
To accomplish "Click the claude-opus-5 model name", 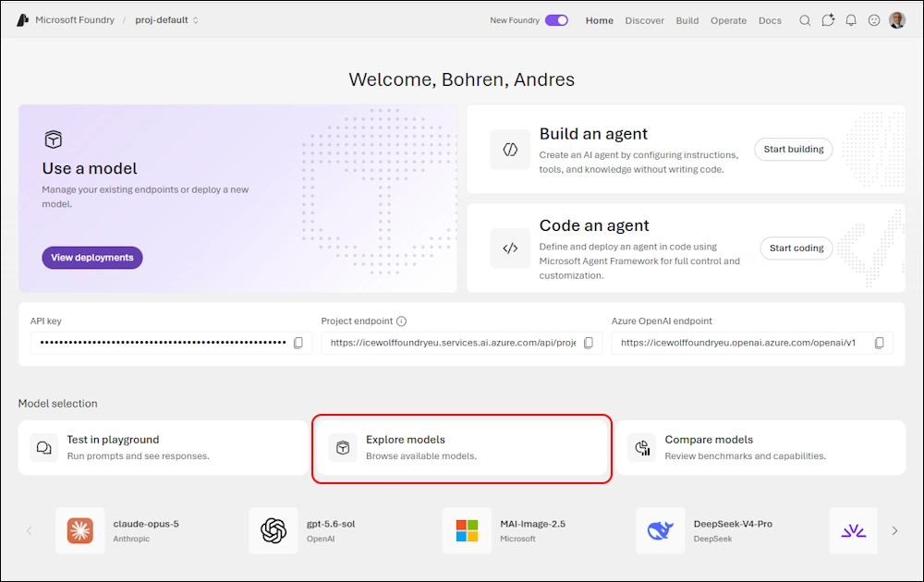I will coord(146,525).
